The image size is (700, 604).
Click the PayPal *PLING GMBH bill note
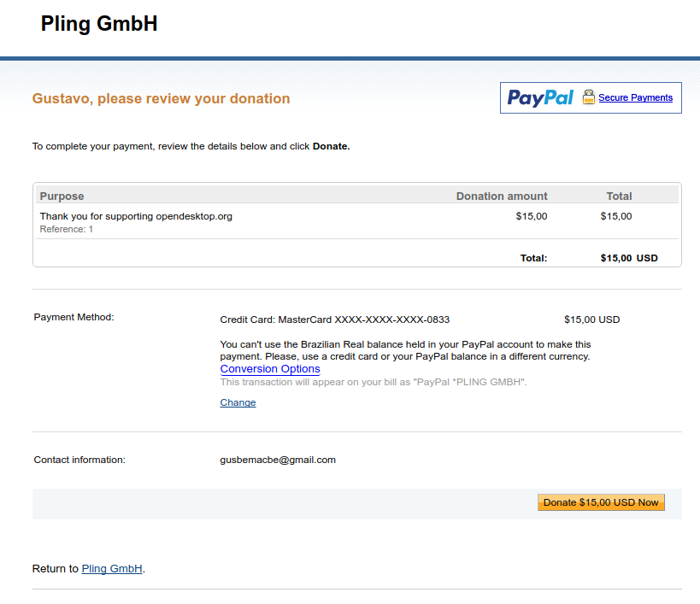tap(374, 382)
